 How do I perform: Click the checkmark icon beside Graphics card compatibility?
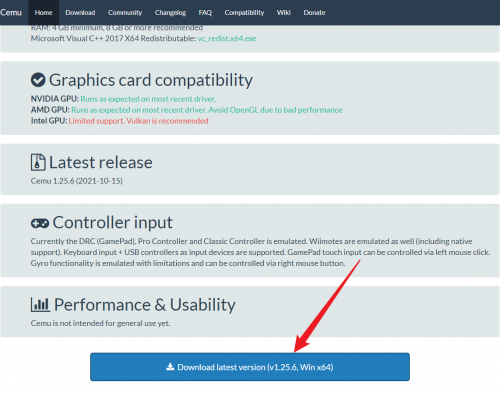pyautogui.click(x=38, y=80)
